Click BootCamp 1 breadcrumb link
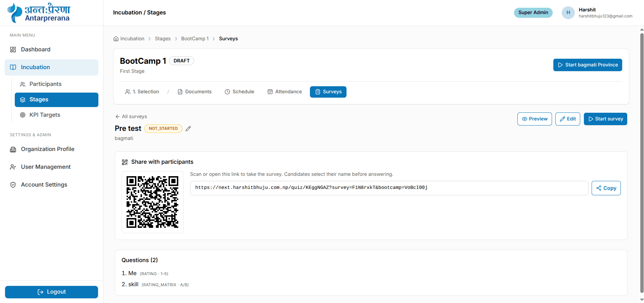Viewport: 644px width, 303px height. (195, 39)
